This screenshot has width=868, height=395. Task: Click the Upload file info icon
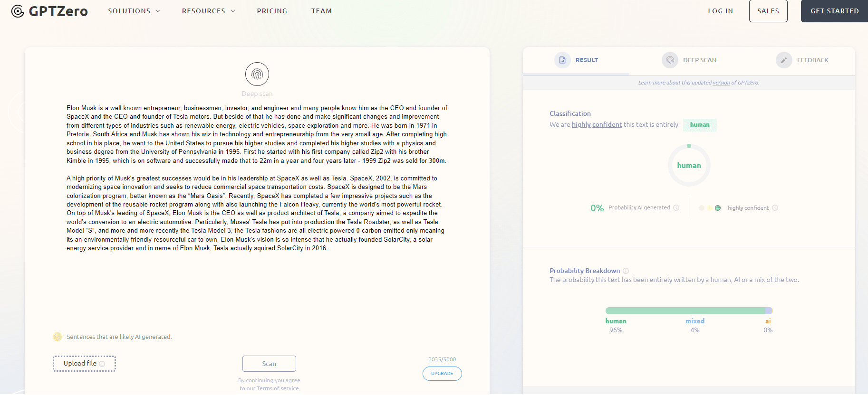point(102,364)
